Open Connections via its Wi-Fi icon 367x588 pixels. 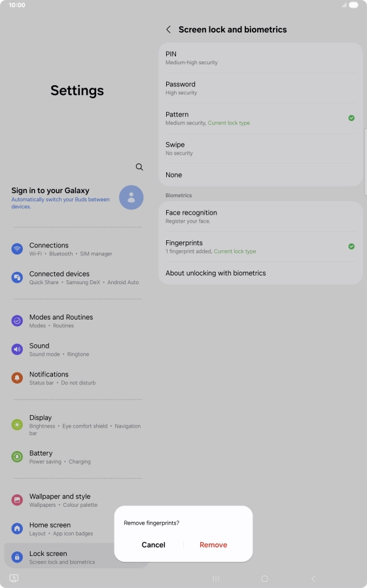(17, 249)
